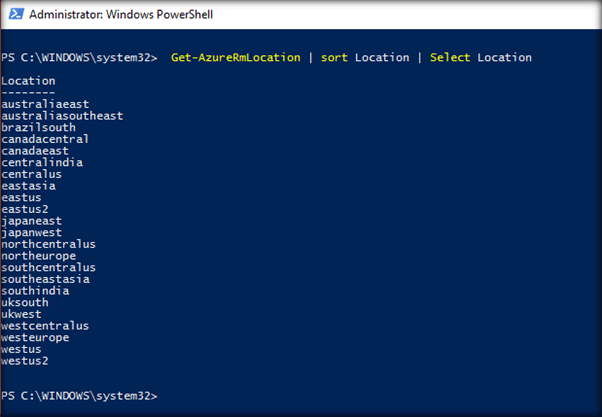Click the Get-AzureRmLocation command text
602x417 pixels.
[x=236, y=58]
